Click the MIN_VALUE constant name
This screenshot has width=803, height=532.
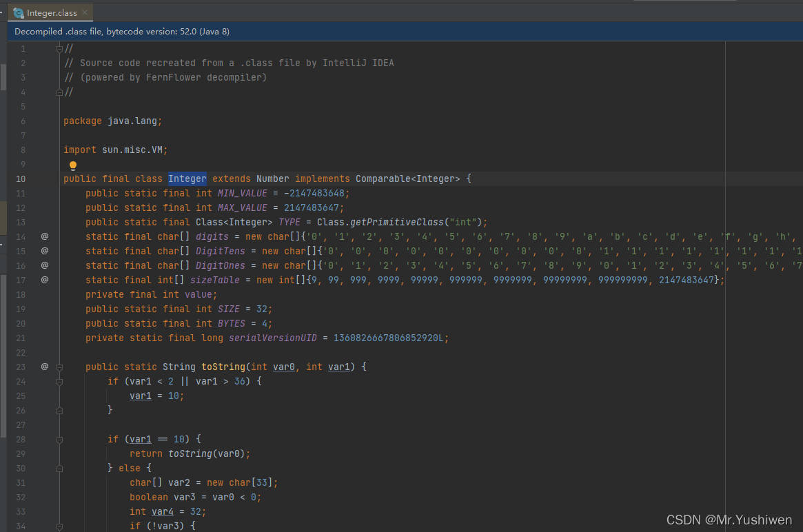click(x=242, y=194)
